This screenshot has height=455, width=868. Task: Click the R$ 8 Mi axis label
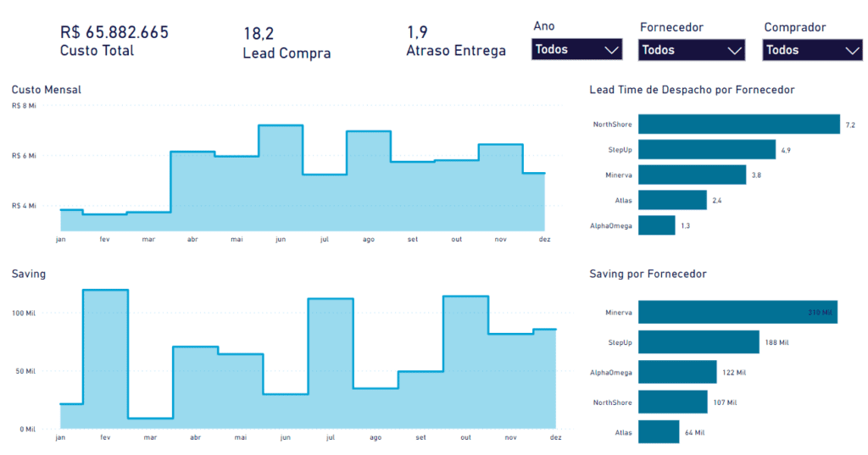24,106
